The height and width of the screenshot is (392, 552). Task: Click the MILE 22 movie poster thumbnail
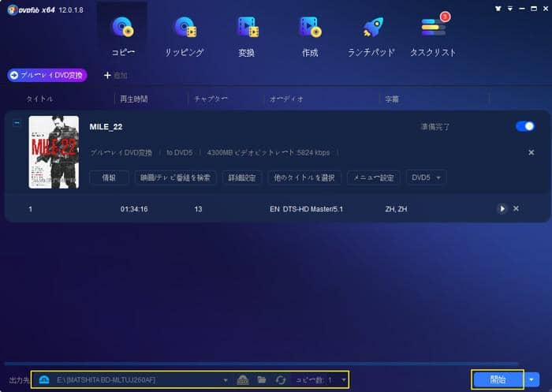click(x=54, y=152)
